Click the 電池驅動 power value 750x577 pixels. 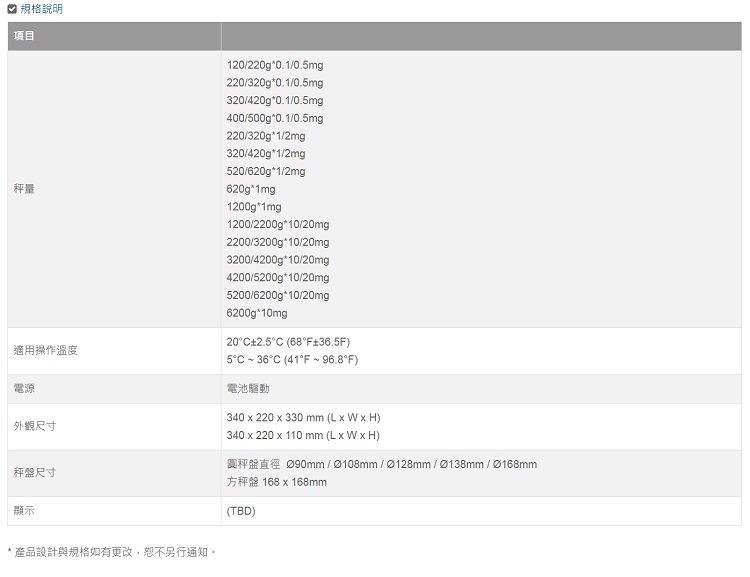click(248, 388)
